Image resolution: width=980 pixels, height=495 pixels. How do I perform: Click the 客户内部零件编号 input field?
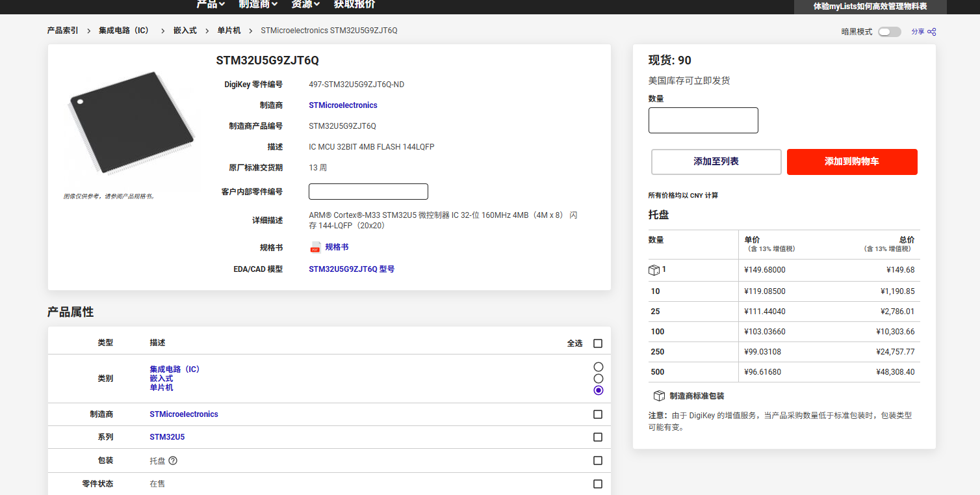coord(368,192)
